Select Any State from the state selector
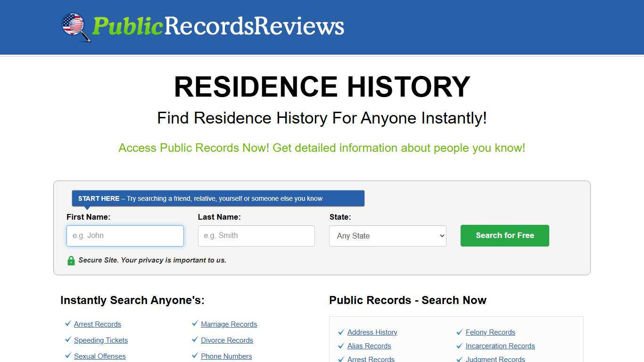The width and height of the screenshot is (644, 362). click(388, 236)
